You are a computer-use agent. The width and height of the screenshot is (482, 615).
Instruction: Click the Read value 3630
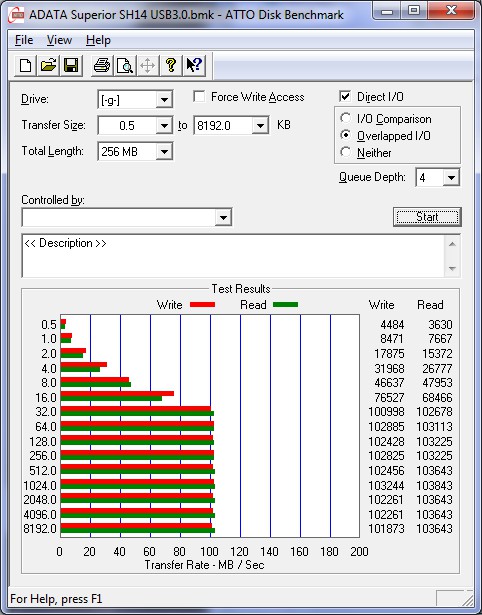pos(440,325)
